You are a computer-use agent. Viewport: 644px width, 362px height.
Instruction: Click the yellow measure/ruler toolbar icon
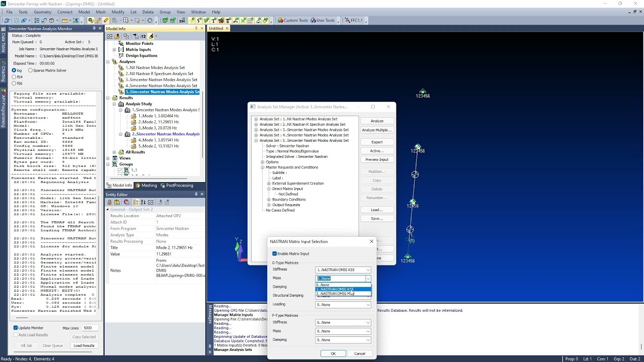coord(64,21)
